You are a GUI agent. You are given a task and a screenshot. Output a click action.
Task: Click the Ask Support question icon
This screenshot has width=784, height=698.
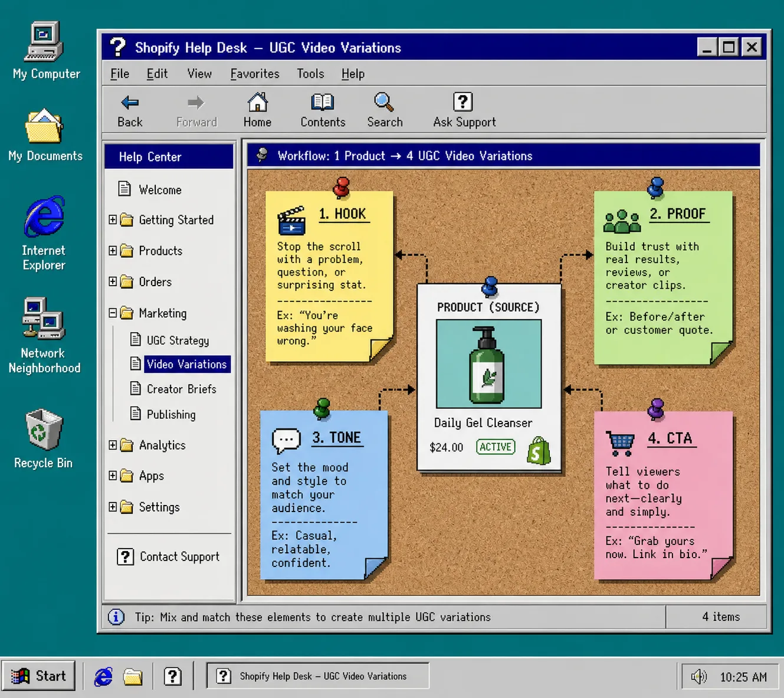point(464,110)
